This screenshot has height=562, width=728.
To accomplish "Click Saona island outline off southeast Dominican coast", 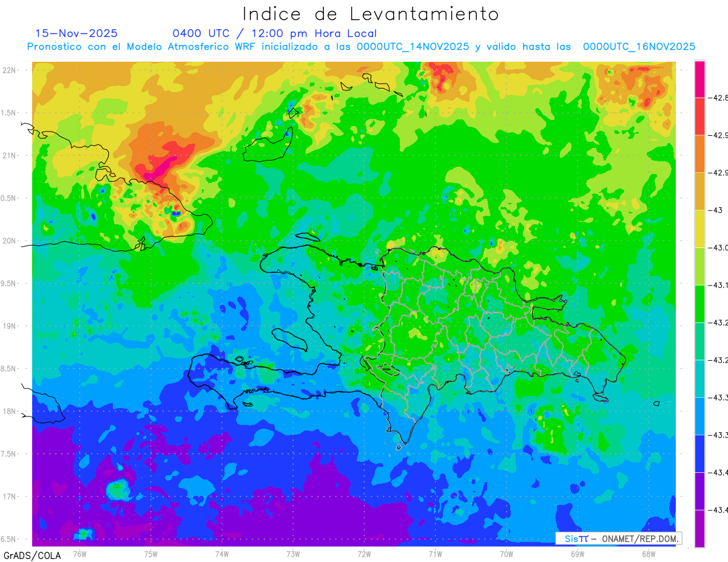I will point(601,397).
